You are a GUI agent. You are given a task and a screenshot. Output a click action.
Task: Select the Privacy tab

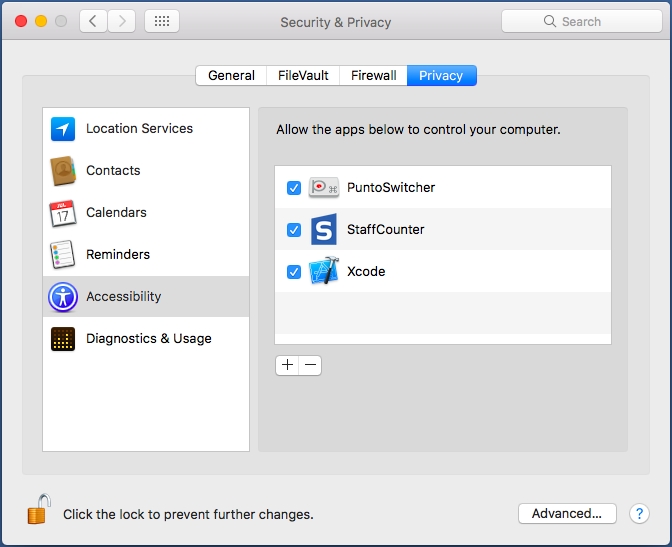click(441, 75)
